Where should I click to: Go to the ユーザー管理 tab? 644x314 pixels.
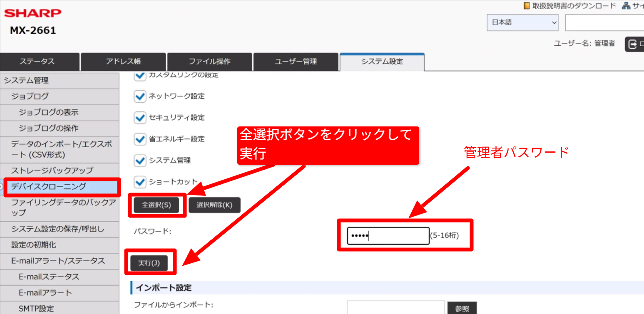coord(296,62)
